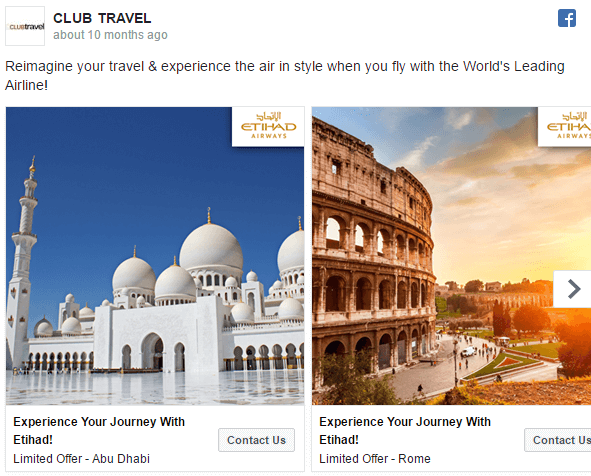The width and height of the screenshot is (591, 476).
Task: Click the Etihad Airways logo on Rome card
Action: point(565,127)
